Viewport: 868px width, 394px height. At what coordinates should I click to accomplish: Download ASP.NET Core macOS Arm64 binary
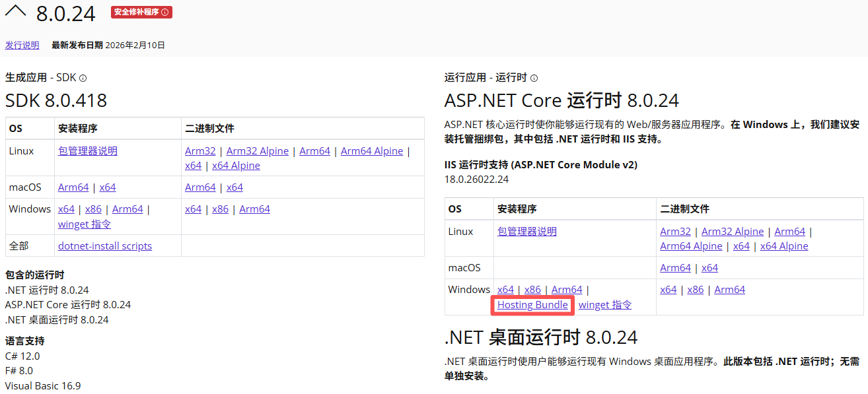[x=675, y=267]
